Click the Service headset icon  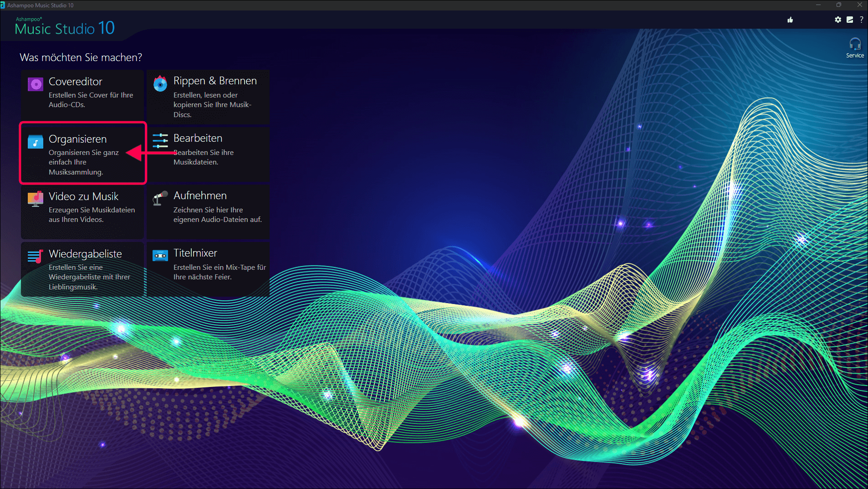855,44
